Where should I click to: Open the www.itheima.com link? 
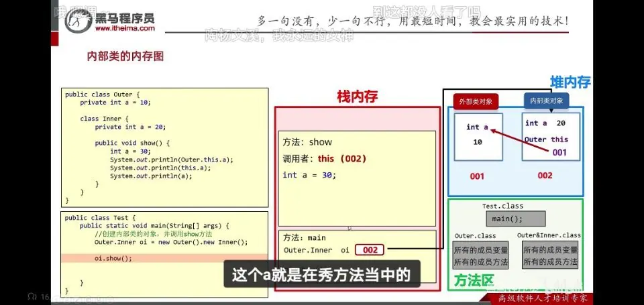pos(125,28)
